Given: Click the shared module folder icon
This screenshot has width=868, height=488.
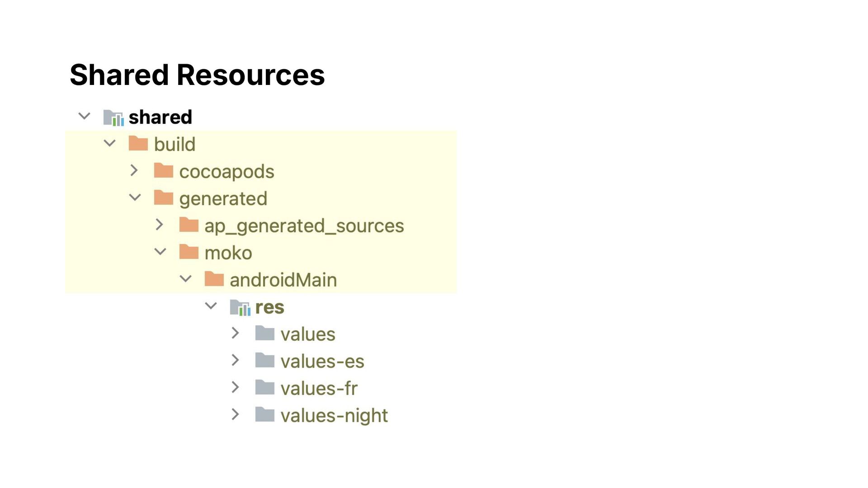Looking at the screenshot, I should (113, 117).
